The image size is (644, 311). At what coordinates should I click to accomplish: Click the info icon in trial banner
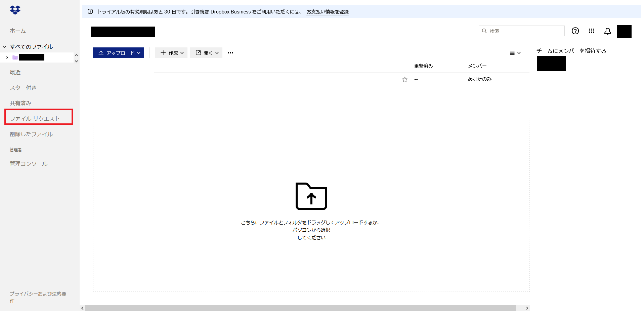(x=90, y=11)
